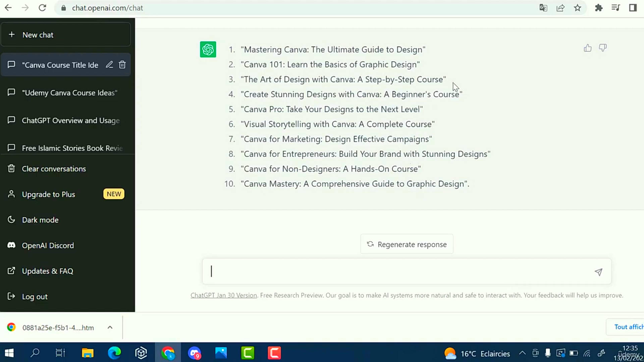Bookmark this page with the star icon

[x=577, y=8]
